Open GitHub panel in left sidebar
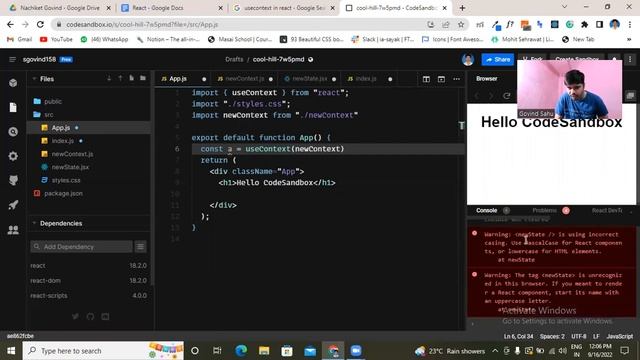Screen dimensions: 640x360 coord(13,180)
